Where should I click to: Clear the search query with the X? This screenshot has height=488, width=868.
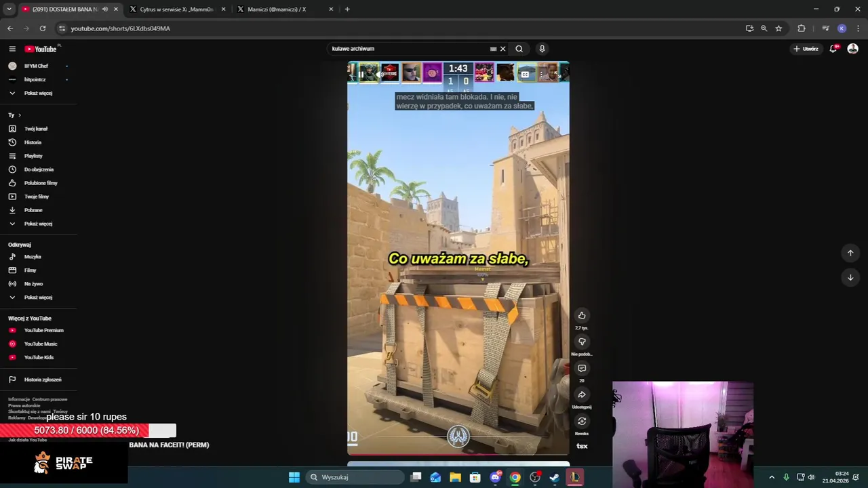502,49
